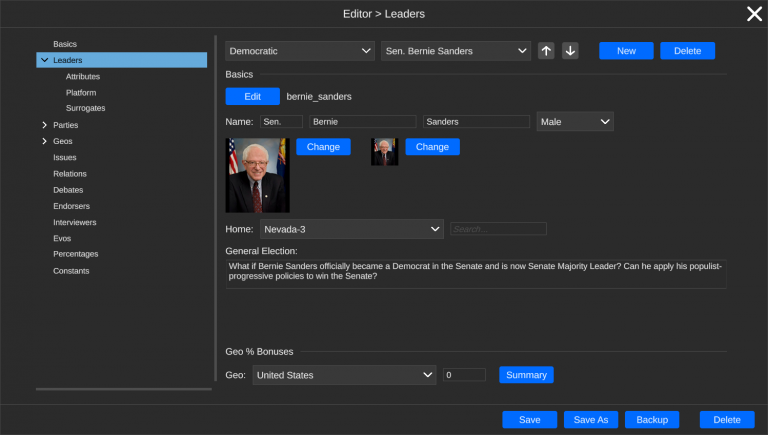Open the Democratic party dropdown
The height and width of the screenshot is (435, 768).
point(300,51)
